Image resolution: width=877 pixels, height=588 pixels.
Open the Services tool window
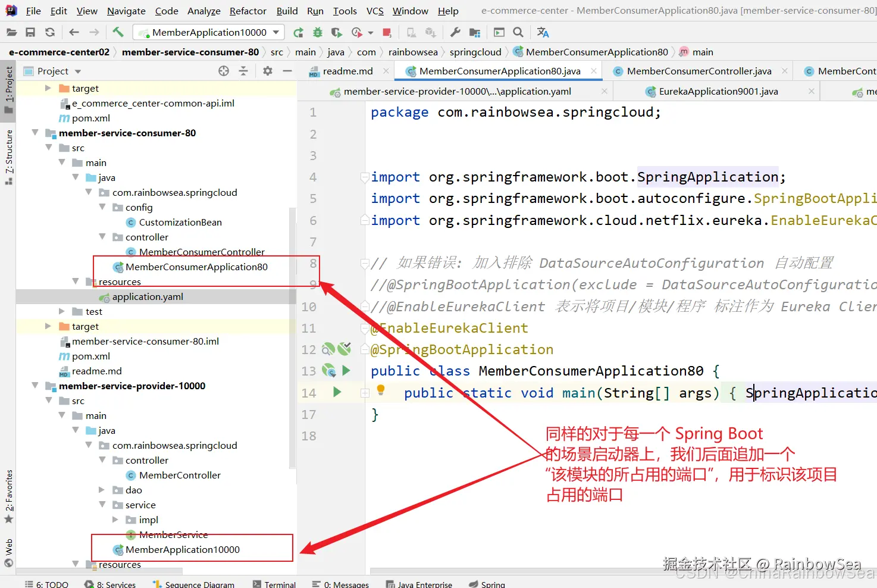tap(110, 584)
